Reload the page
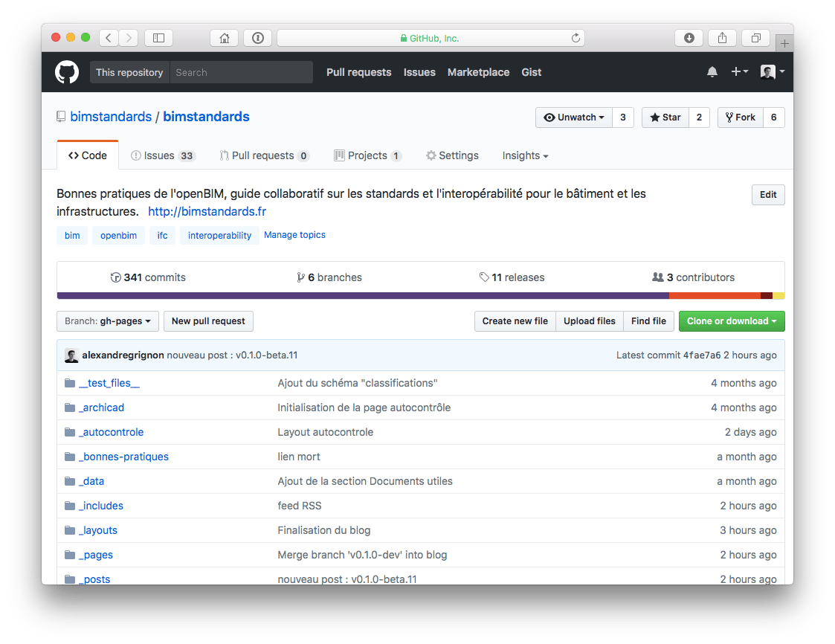The image size is (835, 644). (x=576, y=38)
